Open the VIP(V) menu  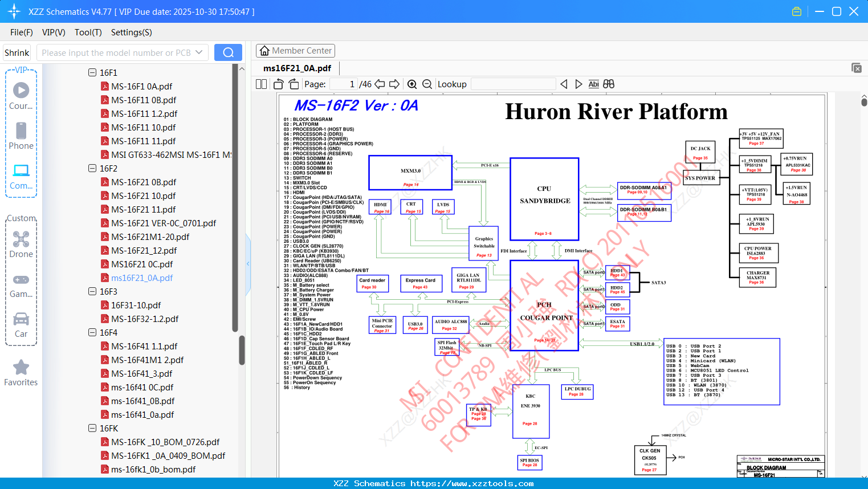(x=54, y=32)
